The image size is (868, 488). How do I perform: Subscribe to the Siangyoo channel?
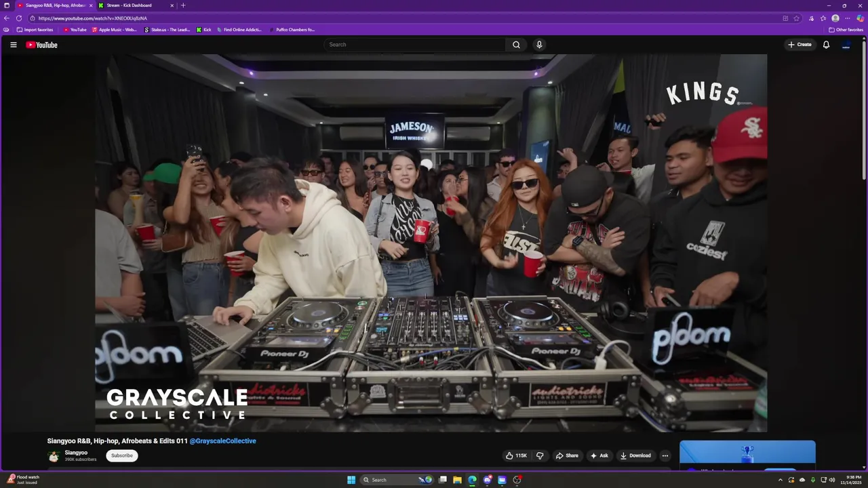pos(122,455)
